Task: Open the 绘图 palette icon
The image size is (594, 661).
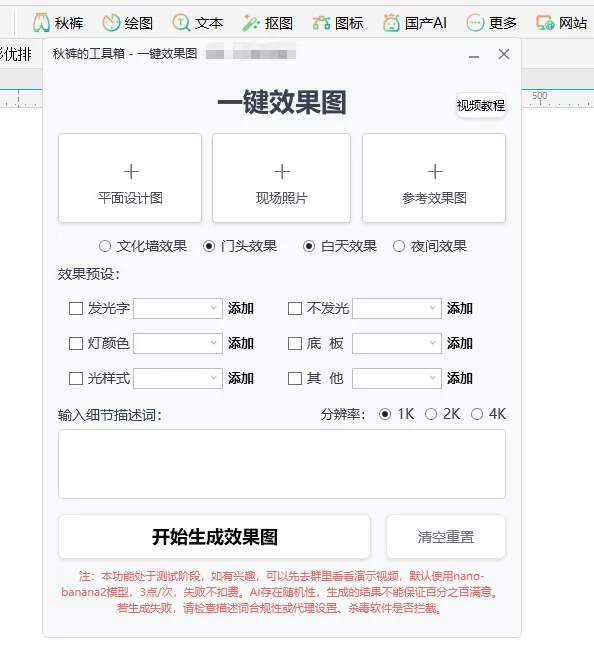Action: 111,23
